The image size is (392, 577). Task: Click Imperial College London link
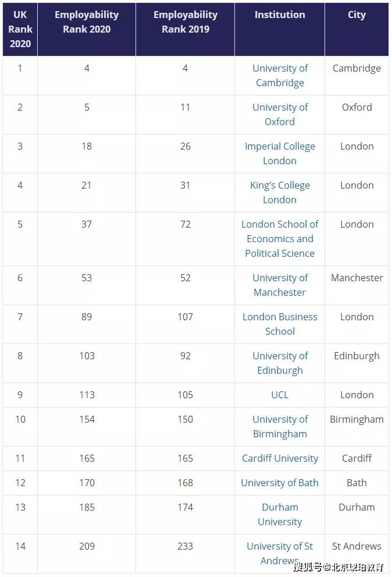(x=280, y=154)
